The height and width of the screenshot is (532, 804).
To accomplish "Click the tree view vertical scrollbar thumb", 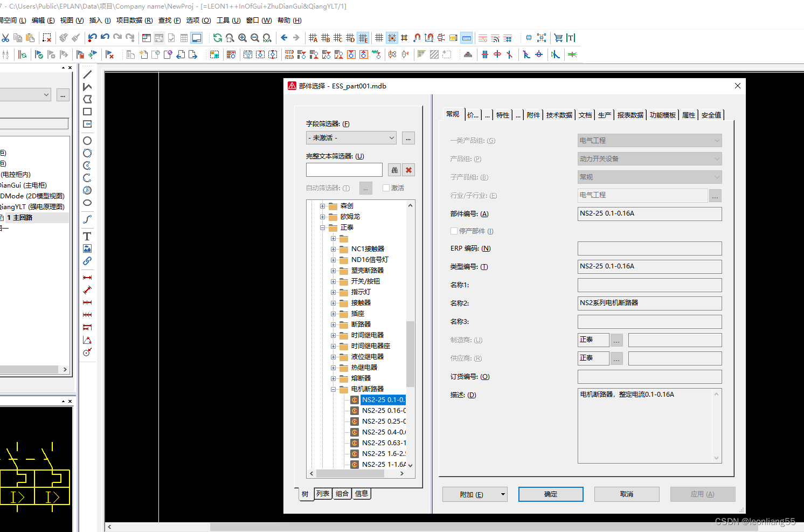I will [x=410, y=353].
